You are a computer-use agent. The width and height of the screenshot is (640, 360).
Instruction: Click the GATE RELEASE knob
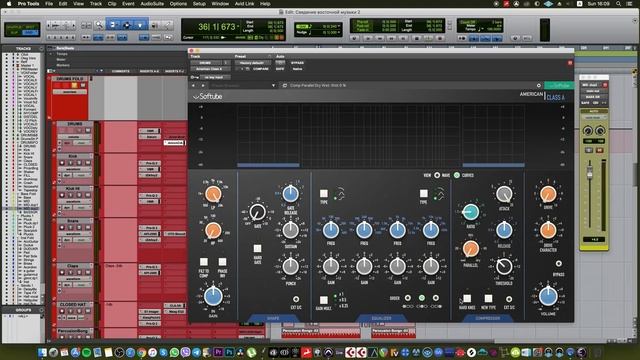(x=290, y=194)
